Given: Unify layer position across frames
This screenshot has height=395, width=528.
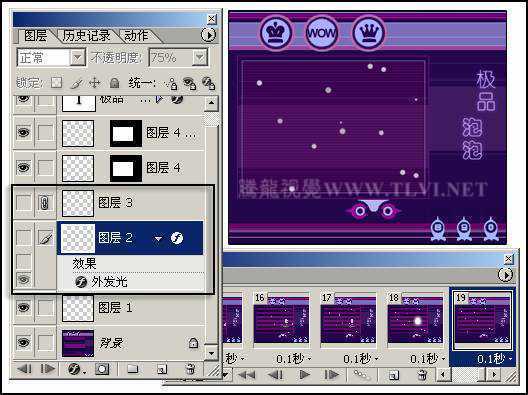Looking at the screenshot, I should tap(171, 83).
